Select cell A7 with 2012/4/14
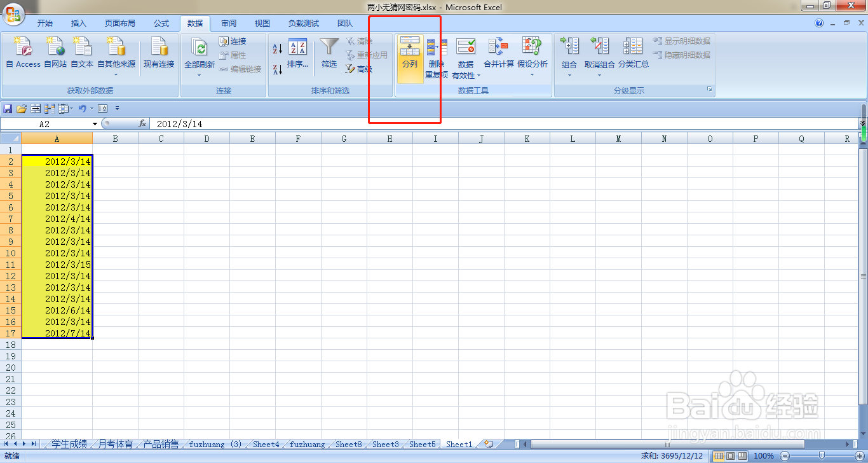868x463 pixels. coord(57,219)
